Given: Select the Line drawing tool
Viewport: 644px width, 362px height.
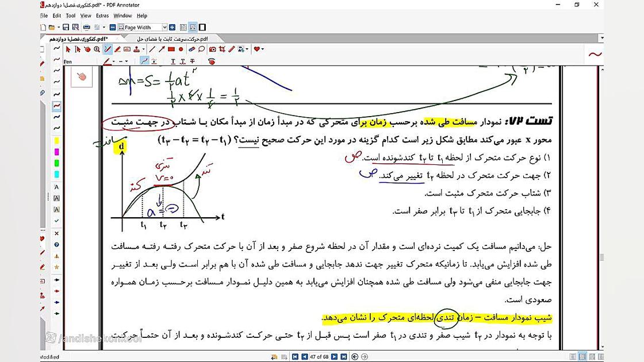Looking at the screenshot, I should point(152,49).
